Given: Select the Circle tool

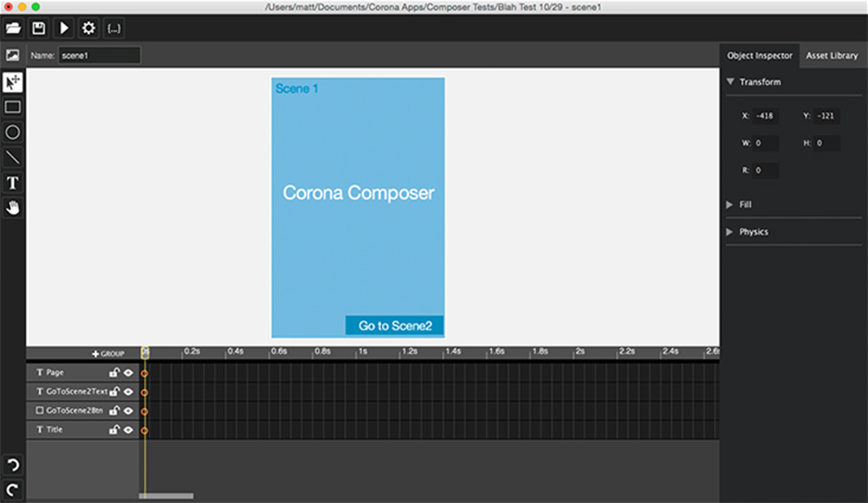Looking at the screenshot, I should [13, 132].
